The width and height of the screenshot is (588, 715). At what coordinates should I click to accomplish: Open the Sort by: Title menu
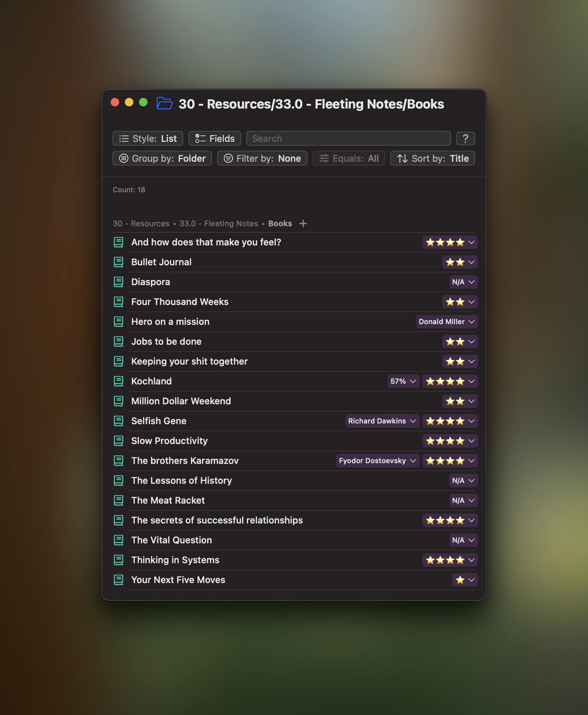pos(432,158)
